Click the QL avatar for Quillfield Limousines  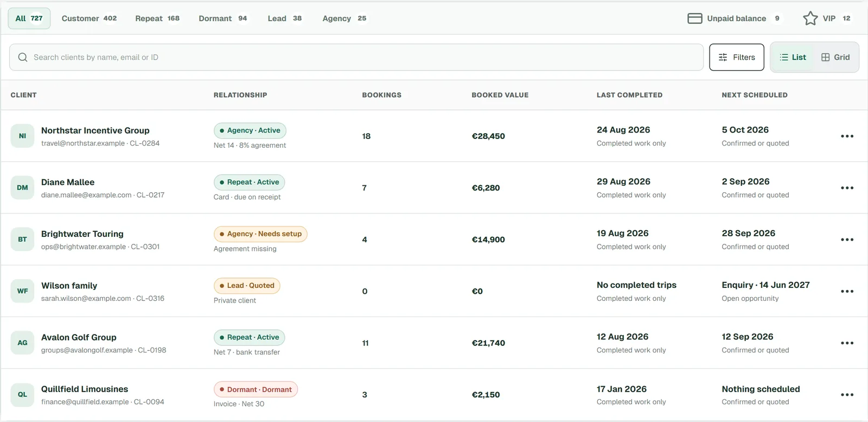[22, 394]
